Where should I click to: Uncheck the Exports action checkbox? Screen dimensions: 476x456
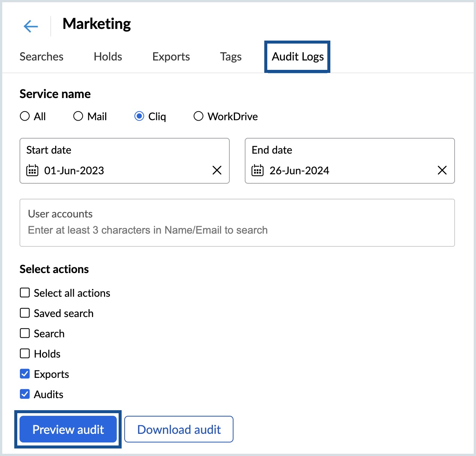click(x=25, y=374)
